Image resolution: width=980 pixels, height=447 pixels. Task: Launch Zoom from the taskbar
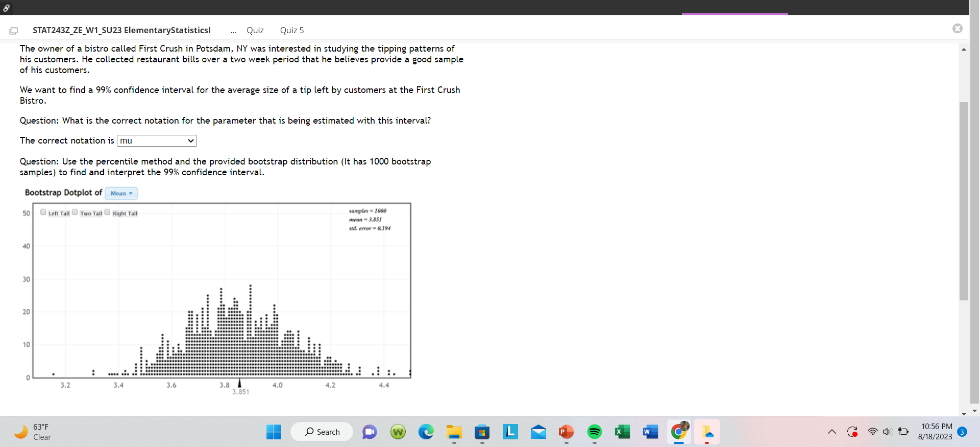[x=370, y=432]
